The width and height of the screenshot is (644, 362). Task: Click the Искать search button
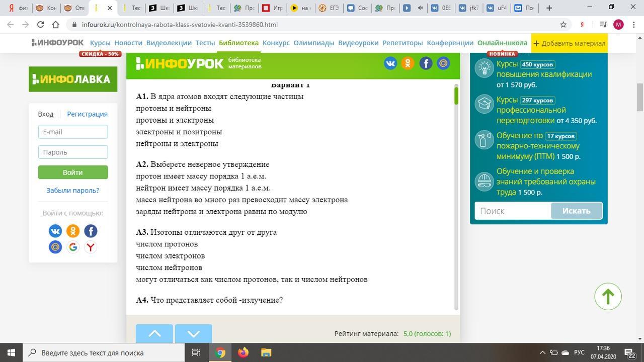point(576,211)
